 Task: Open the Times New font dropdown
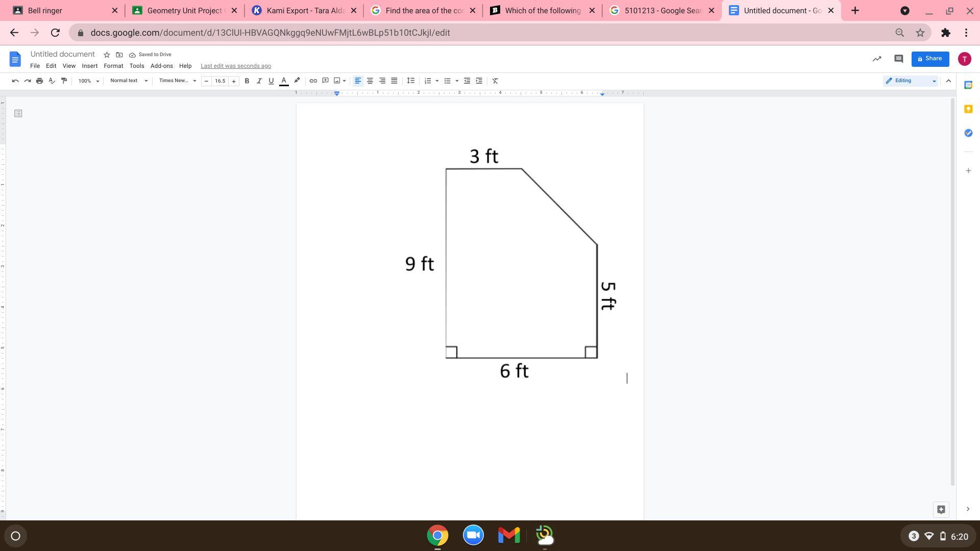177,81
